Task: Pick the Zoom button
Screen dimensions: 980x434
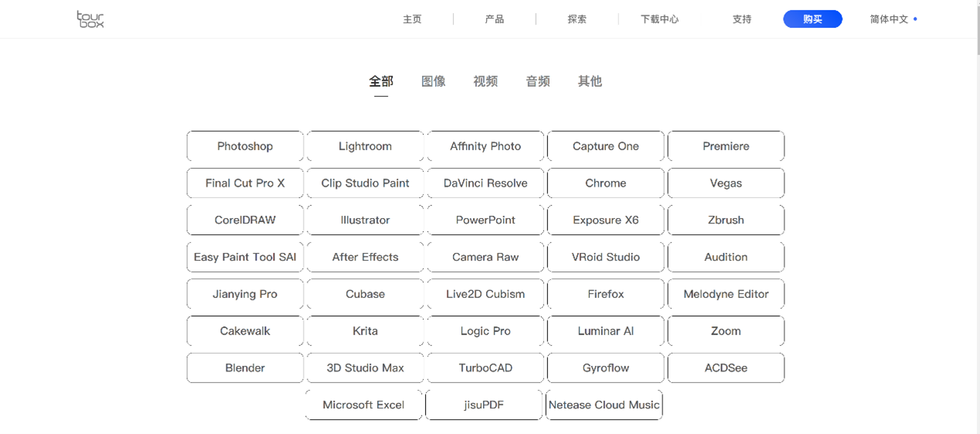Action: (x=726, y=331)
